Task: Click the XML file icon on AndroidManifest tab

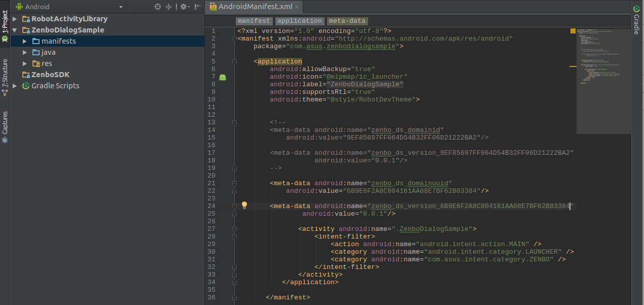Action: click(x=212, y=7)
